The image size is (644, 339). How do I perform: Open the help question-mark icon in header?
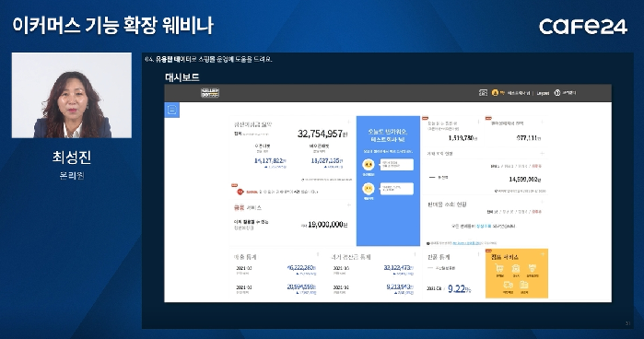557,93
